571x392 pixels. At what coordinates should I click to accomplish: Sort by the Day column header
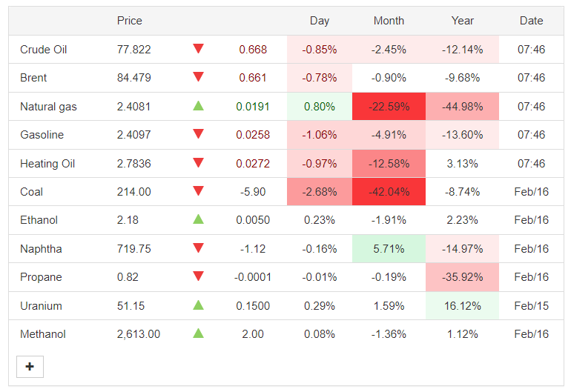click(x=320, y=21)
